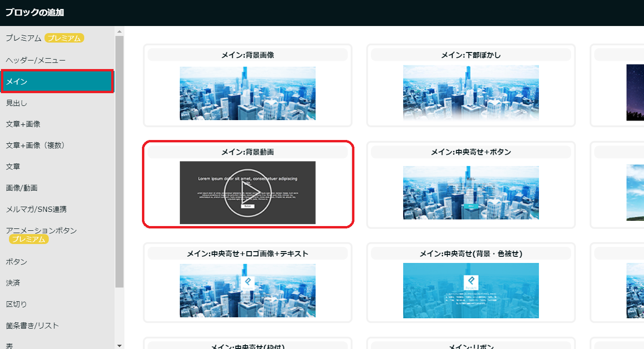
Task: Click the メイン:中央寄せ+ロゴ画像+テキスト title label
Action: pyautogui.click(x=247, y=254)
